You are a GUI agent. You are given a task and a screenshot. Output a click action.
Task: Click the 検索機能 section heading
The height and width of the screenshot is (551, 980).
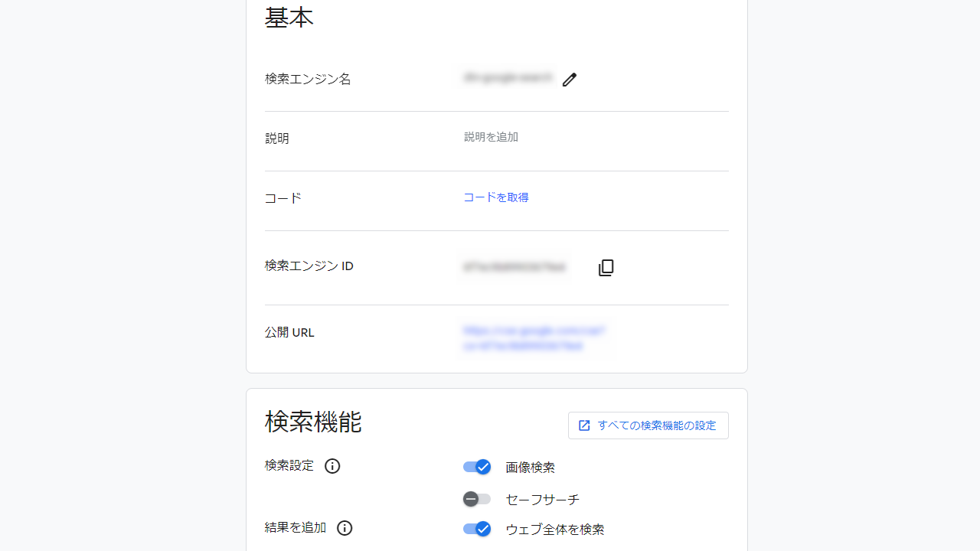tap(313, 422)
